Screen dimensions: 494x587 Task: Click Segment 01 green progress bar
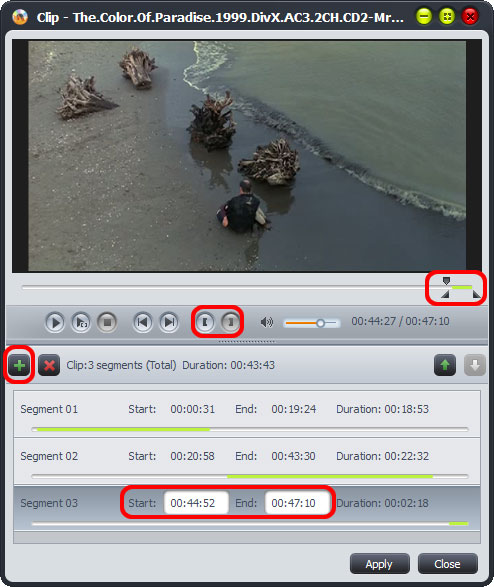pyautogui.click(x=123, y=429)
